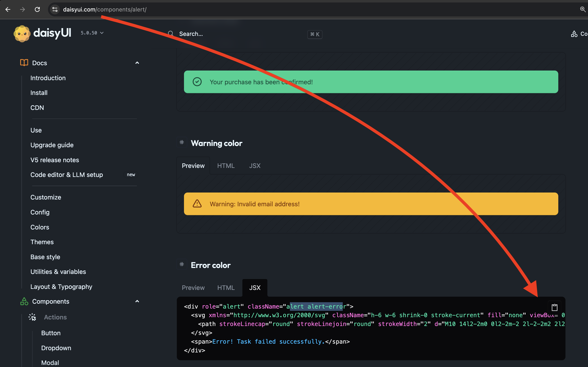Click 'Your purchase has been confirmed!' alert text
This screenshot has width=588, height=367.
point(261,82)
